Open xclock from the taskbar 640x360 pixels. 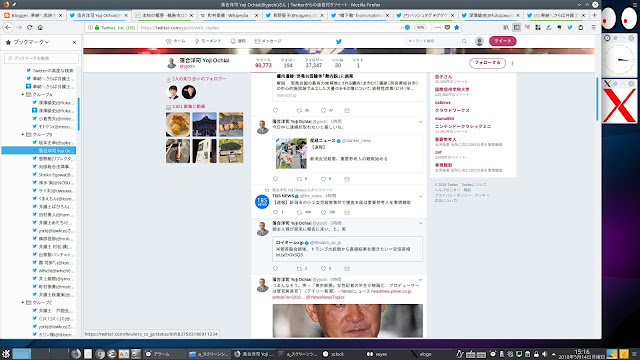[x=334, y=354]
